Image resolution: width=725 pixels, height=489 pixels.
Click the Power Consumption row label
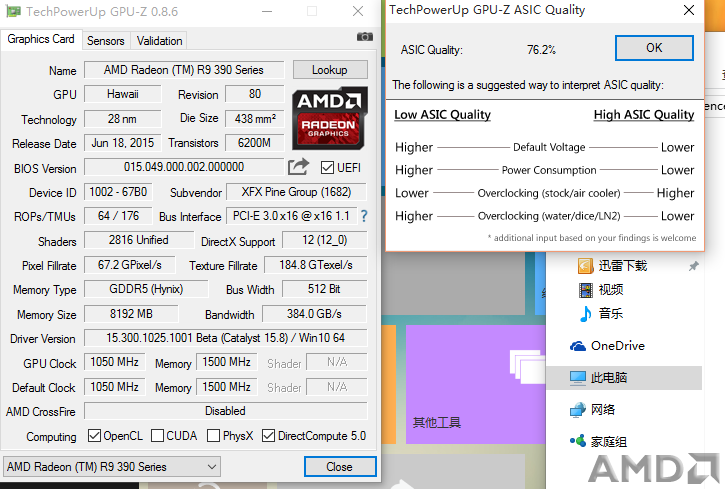click(549, 170)
